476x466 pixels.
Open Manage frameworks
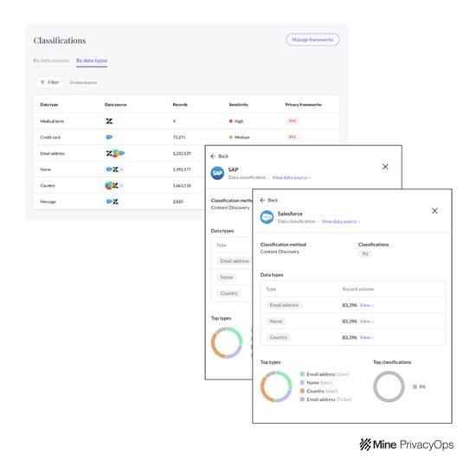312,40
